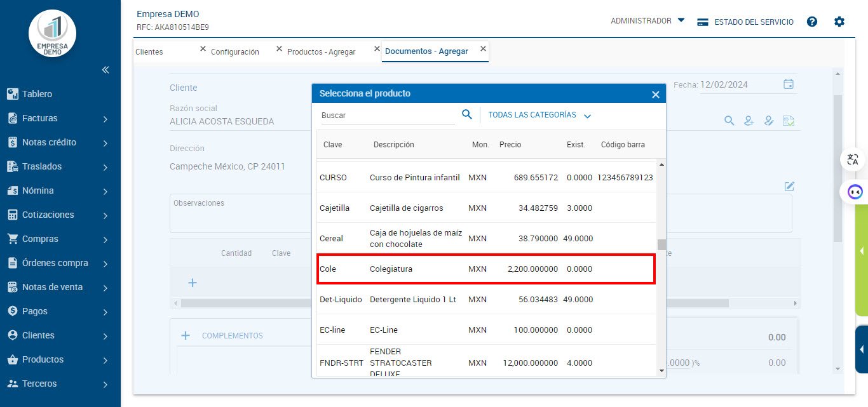Switch to the Clientes tab
Screen dimensions: 868x407
coord(149,52)
